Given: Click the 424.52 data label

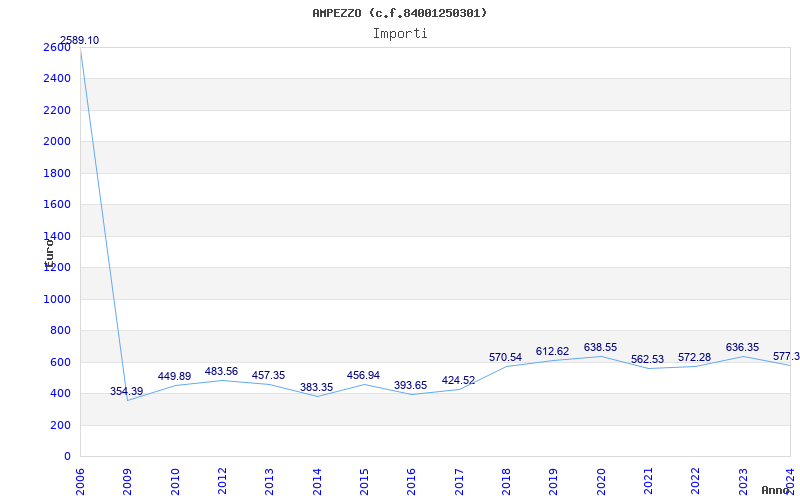Looking at the screenshot, I should (x=458, y=381).
